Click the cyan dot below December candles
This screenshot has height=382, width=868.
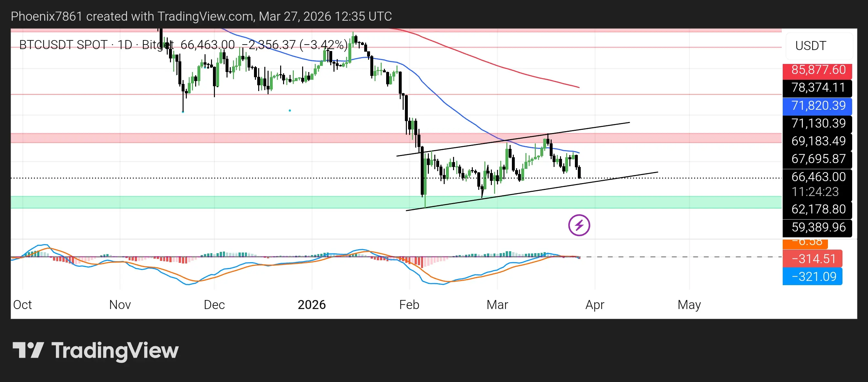click(x=290, y=110)
